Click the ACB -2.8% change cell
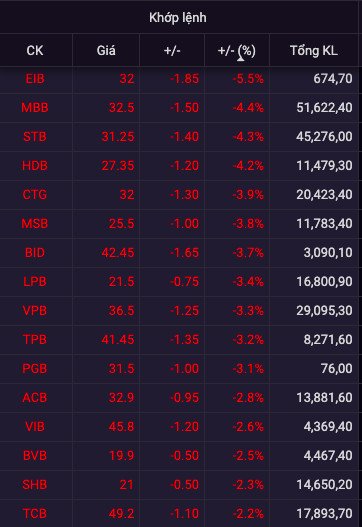Image resolution: width=362 pixels, height=527 pixels. pos(248,397)
